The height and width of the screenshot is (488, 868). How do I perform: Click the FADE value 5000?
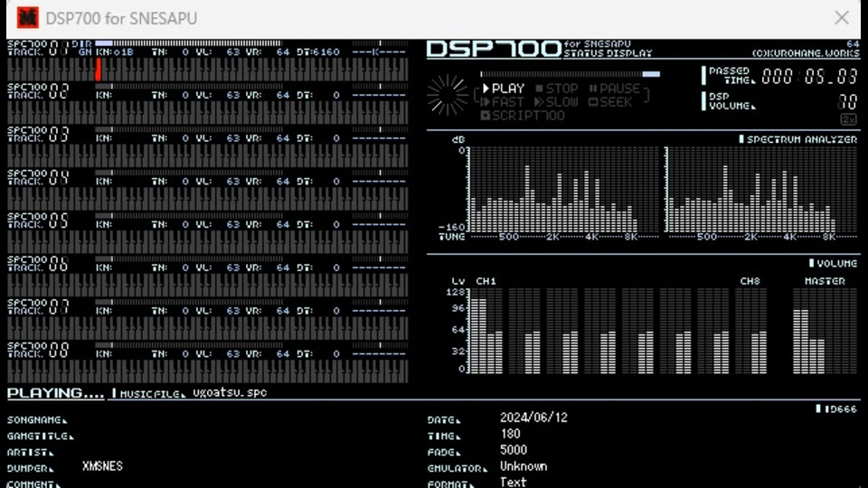tap(514, 450)
